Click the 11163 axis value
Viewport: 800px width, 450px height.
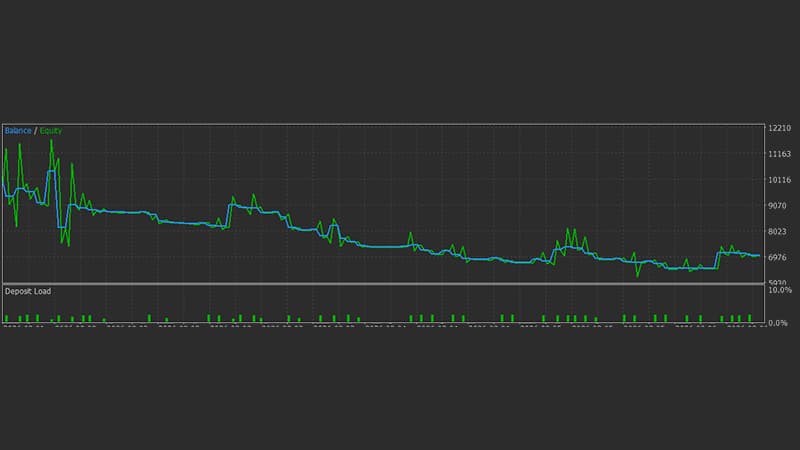pyautogui.click(x=779, y=154)
